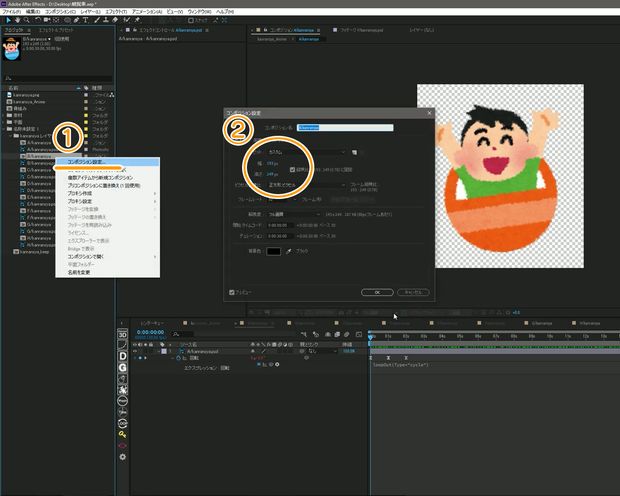The width and height of the screenshot is (620, 496).
Task: Open the timeline layer search field
Action: (183, 335)
